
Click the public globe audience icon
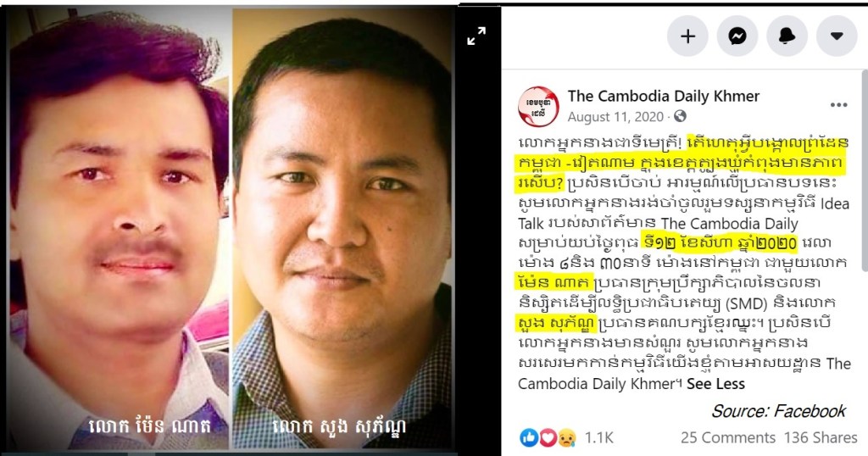[681, 116]
